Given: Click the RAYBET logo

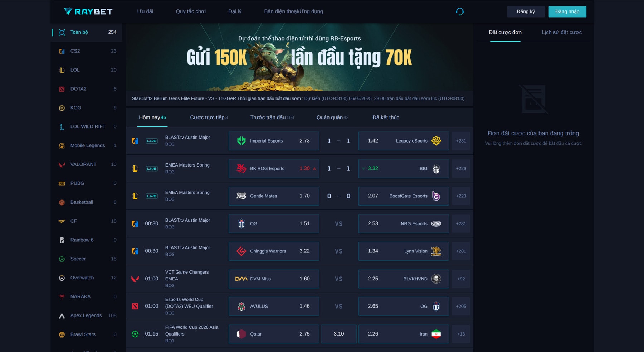Looking at the screenshot, I should coord(88,11).
